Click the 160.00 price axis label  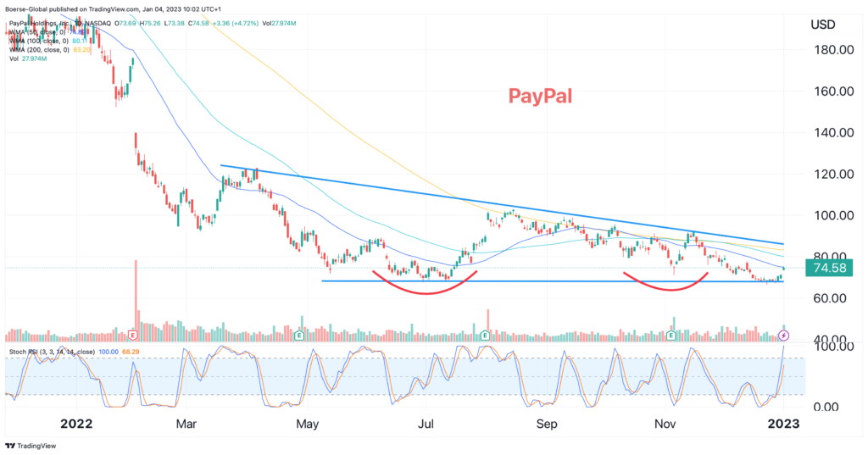(x=834, y=92)
